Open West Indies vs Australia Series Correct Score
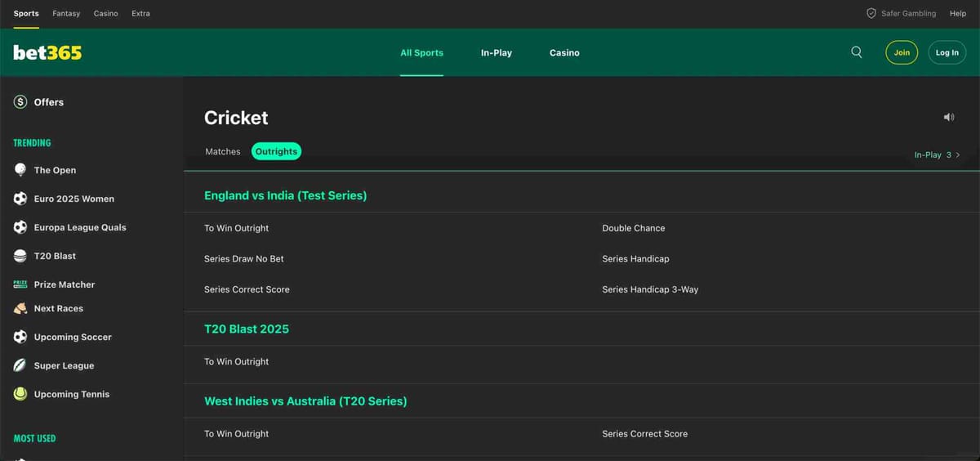 tap(645, 434)
